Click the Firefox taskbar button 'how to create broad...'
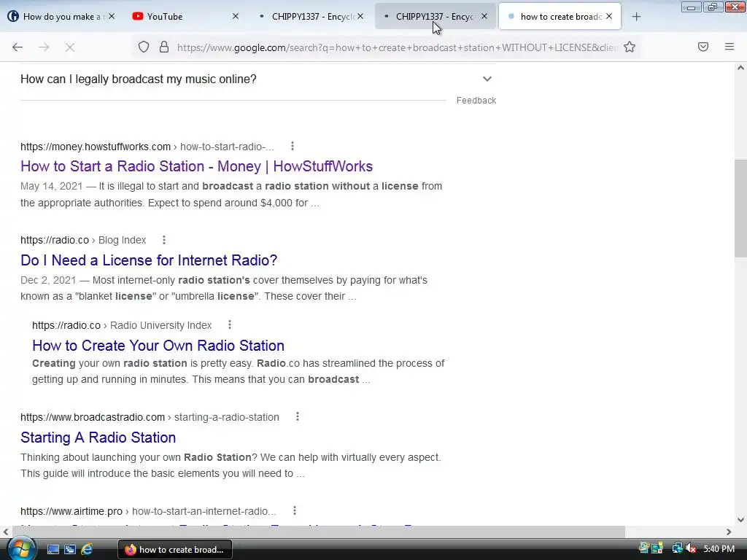747x560 pixels. (175, 550)
